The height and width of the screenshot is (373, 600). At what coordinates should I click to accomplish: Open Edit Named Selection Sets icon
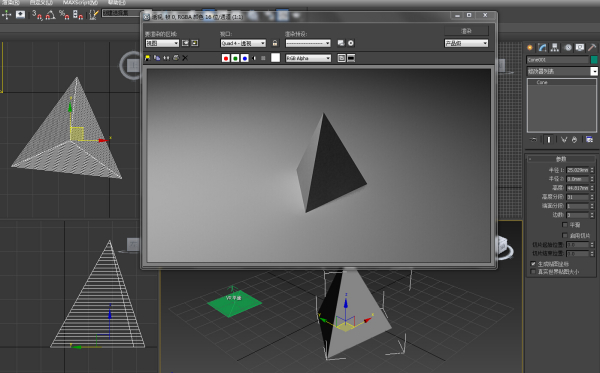tap(93, 15)
